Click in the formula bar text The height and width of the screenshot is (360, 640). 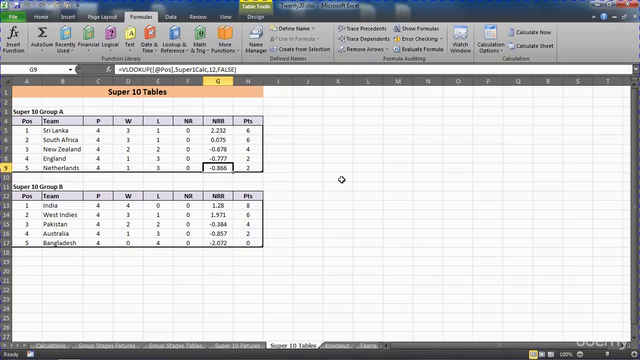(178, 69)
